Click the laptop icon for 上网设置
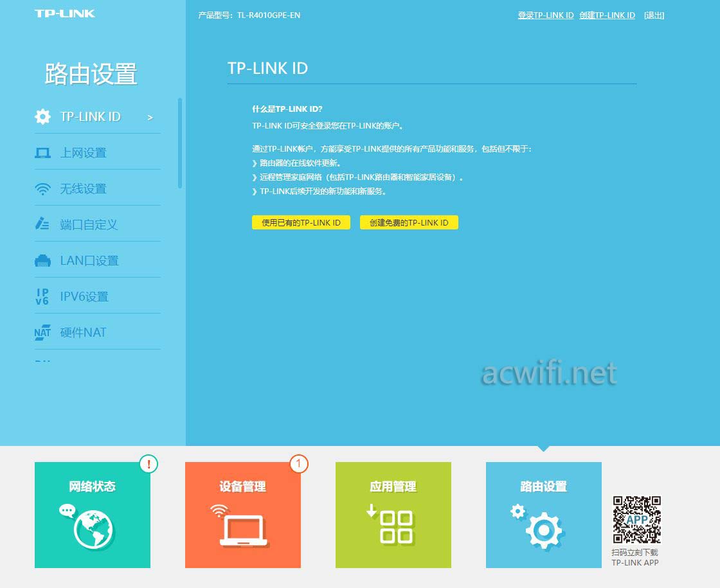Screen dimensions: 720x588 (42, 153)
